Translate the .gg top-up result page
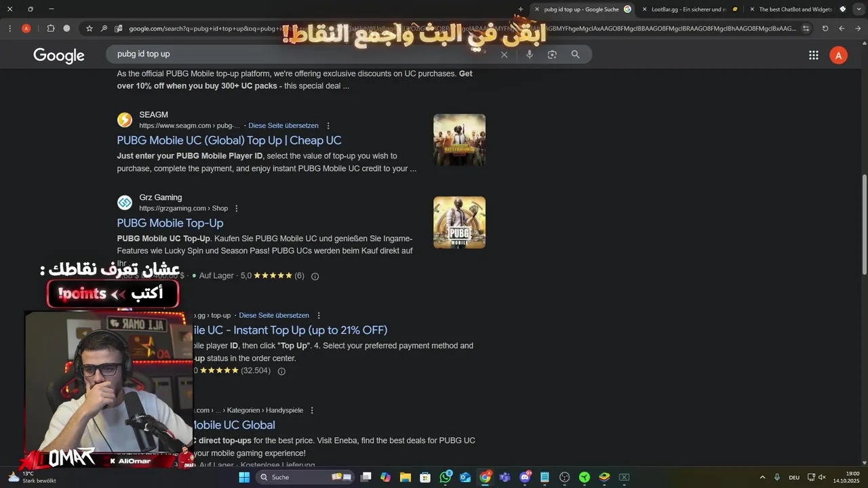Screen dimensions: 868x488 274,315
